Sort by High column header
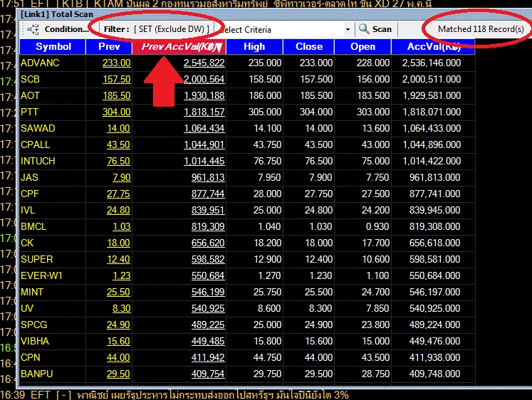The width and height of the screenshot is (532, 400). tap(254, 46)
